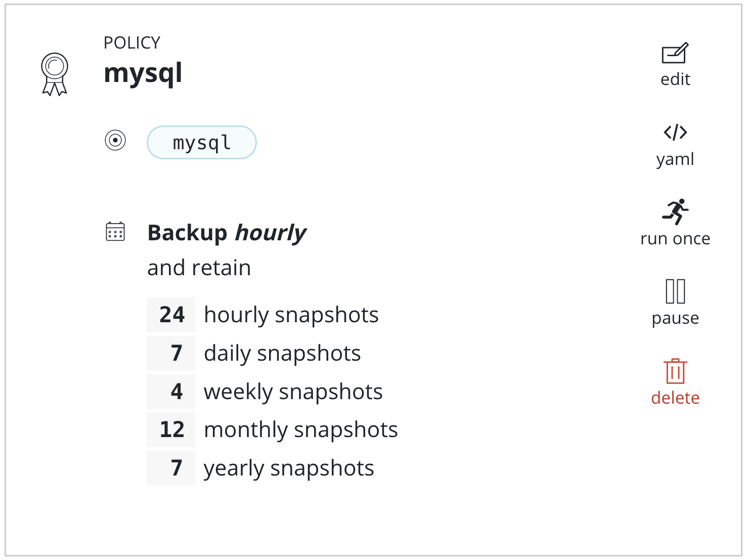Click the 'delete' text label
The height and width of the screenshot is (560, 745).
coord(675,398)
